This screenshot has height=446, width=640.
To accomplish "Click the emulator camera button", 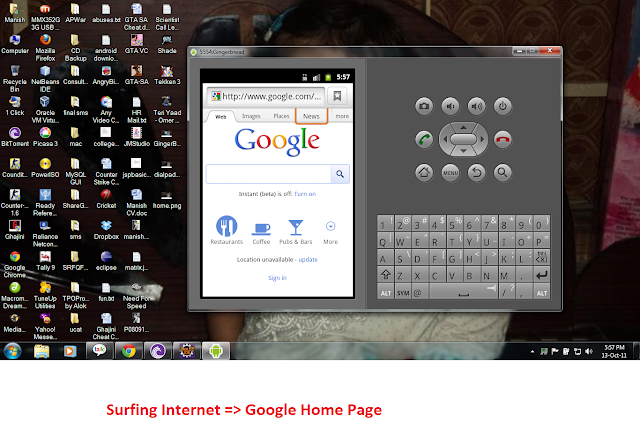I will click(424, 106).
